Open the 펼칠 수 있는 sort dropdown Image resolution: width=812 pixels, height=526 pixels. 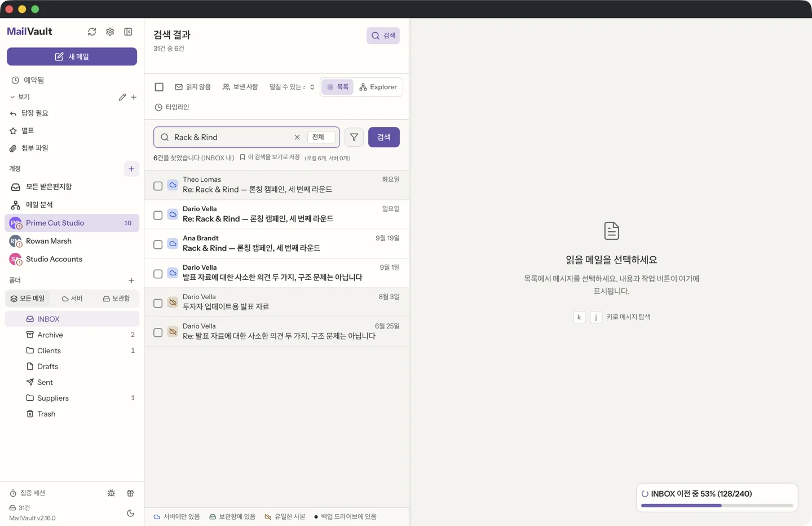[x=292, y=87]
